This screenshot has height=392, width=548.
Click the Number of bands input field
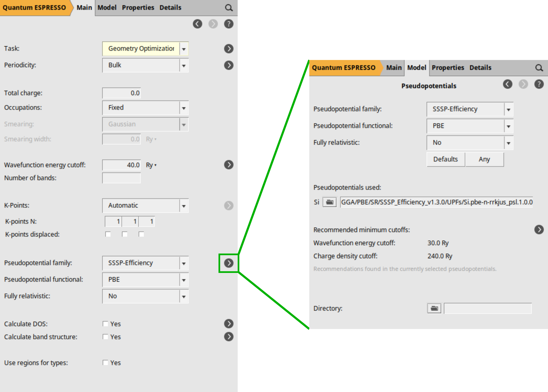tap(121, 178)
